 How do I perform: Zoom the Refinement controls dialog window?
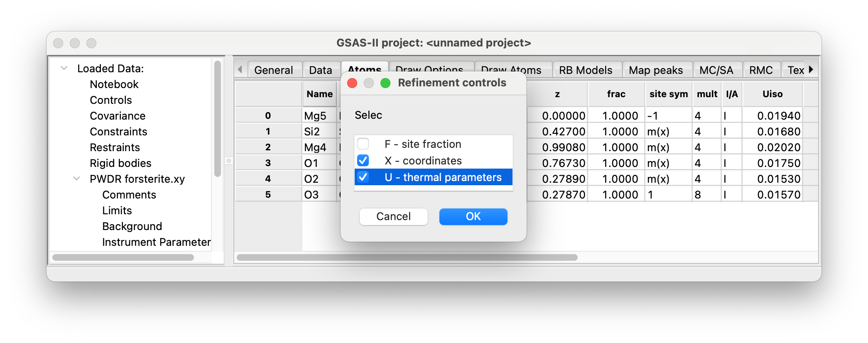(385, 83)
